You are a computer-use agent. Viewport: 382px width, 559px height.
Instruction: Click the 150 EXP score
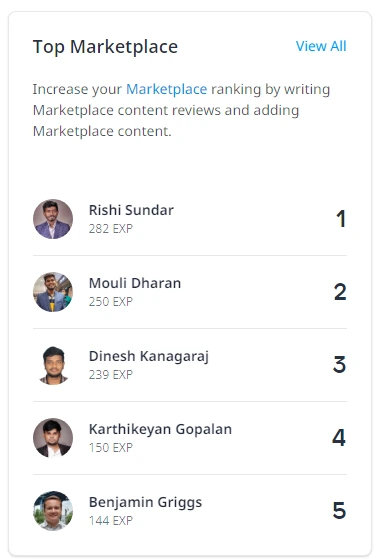pos(110,447)
